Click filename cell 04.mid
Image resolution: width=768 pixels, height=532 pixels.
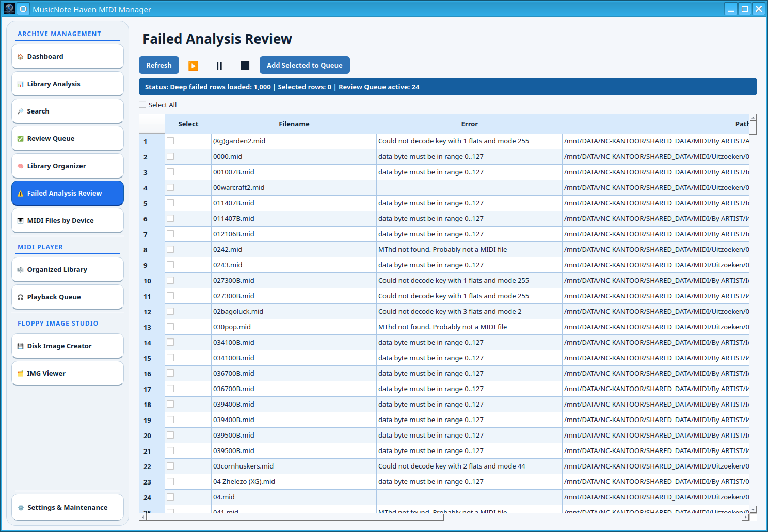[x=294, y=497]
